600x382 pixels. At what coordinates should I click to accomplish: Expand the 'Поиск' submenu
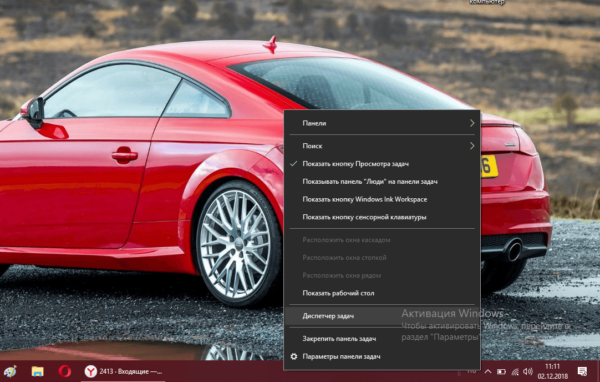[382, 146]
